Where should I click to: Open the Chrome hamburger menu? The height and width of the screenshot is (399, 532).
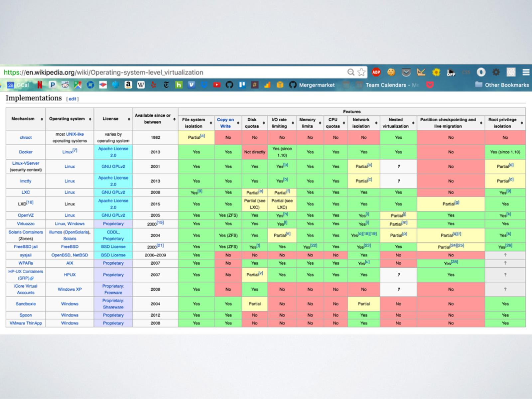[526, 72]
